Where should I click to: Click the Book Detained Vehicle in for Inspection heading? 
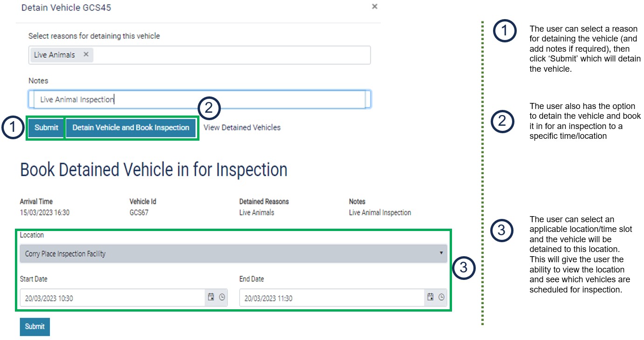(154, 170)
